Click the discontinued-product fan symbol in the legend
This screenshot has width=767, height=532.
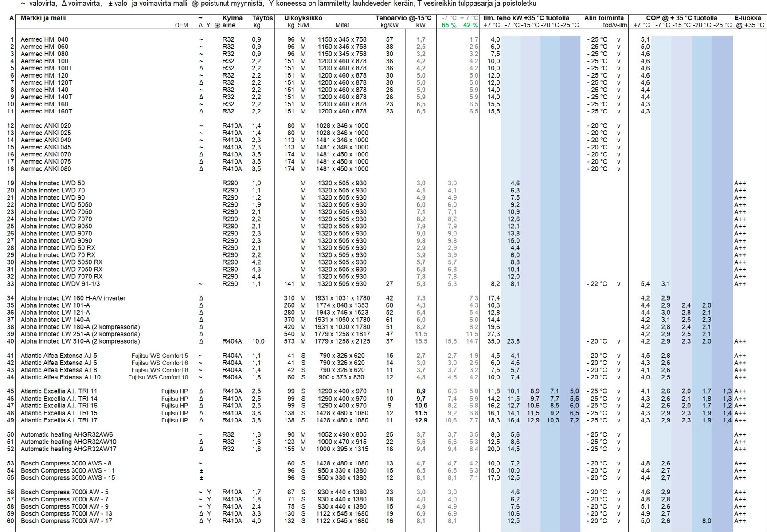(195, 4)
